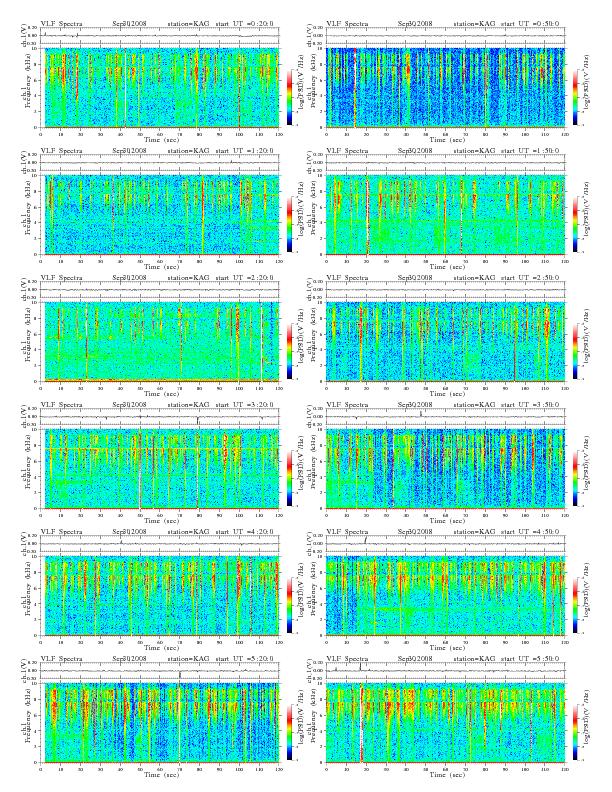Click the PSD color bar of UT 5:20:0 plot
Viewport: 612px width, 792px height.
289,731
